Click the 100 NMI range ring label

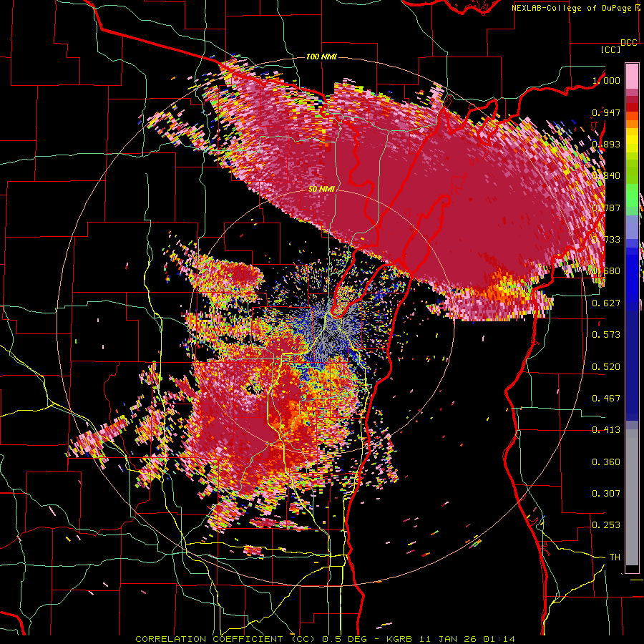click(x=321, y=57)
